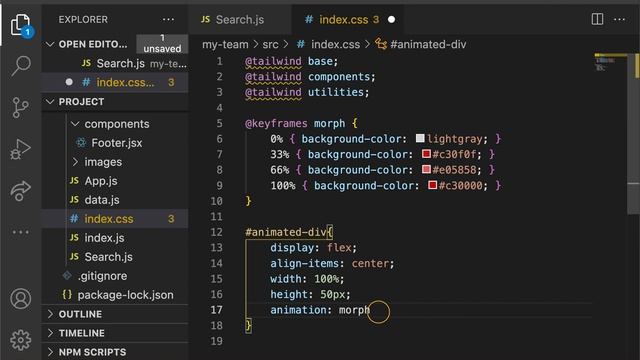Open index.js in project tree
640x360 pixels.
(x=104, y=238)
